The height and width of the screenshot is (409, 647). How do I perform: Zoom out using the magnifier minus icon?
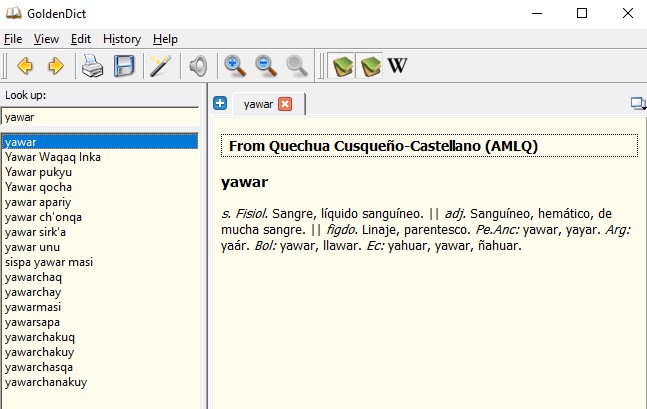pos(266,67)
